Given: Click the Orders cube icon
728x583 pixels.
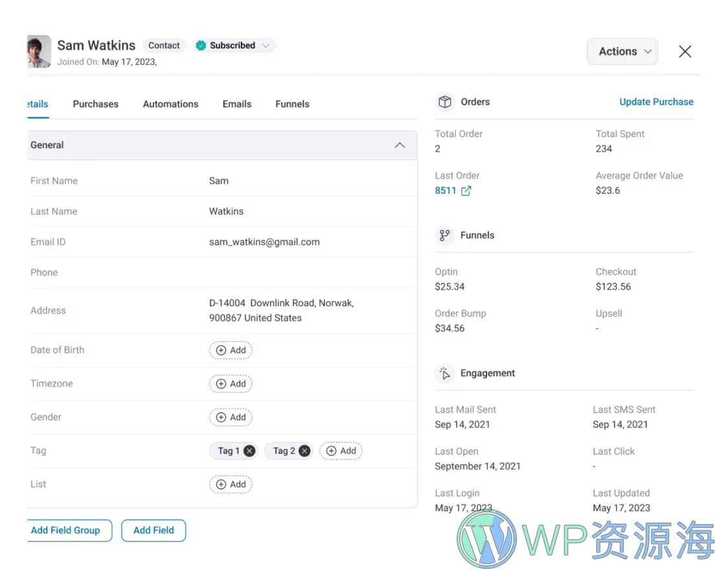Looking at the screenshot, I should click(x=445, y=101).
